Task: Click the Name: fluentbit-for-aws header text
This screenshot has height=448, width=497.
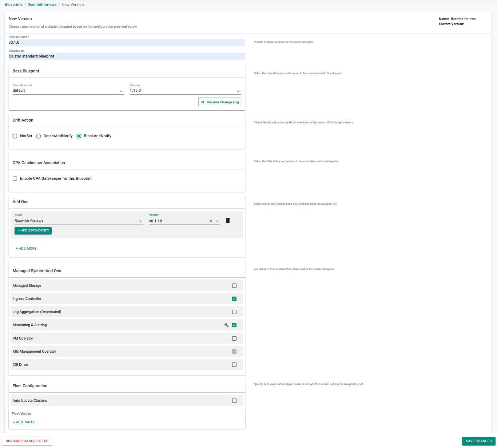Action: (x=457, y=19)
